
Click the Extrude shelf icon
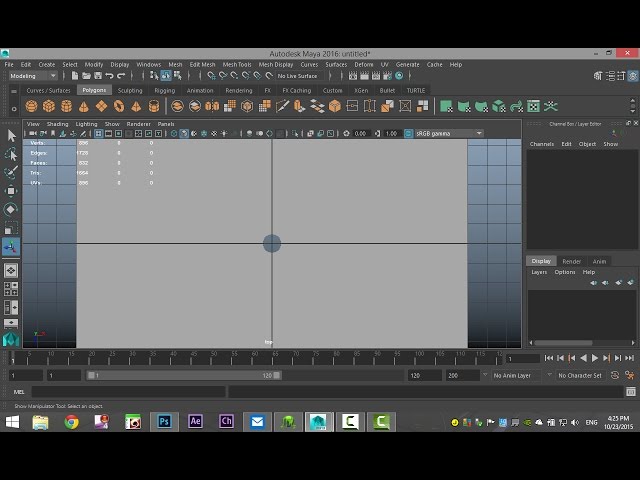300,107
